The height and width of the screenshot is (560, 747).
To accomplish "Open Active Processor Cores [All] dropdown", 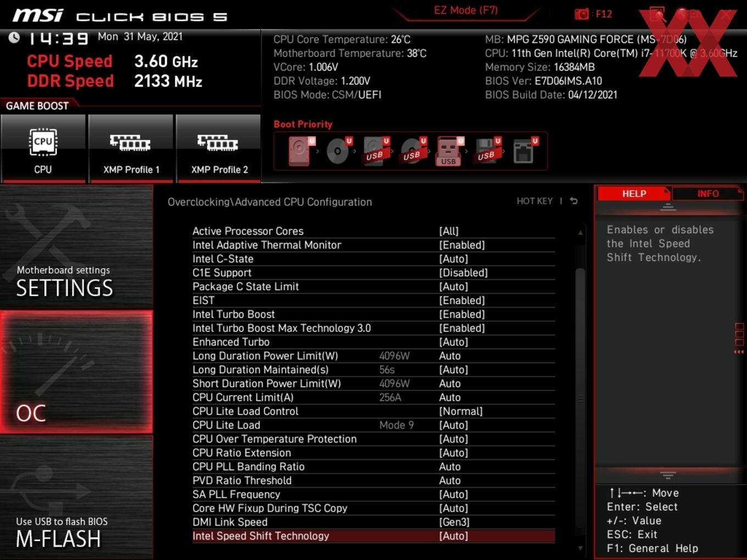I will point(449,231).
